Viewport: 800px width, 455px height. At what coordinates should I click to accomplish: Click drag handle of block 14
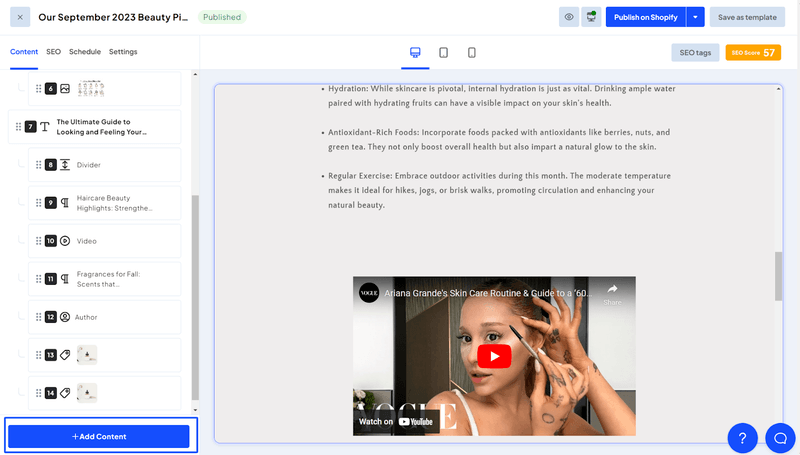point(38,393)
